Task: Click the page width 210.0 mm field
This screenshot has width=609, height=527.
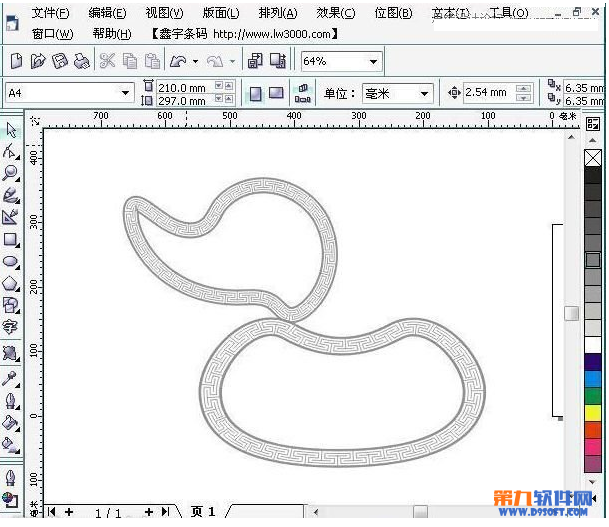Action: coord(185,87)
